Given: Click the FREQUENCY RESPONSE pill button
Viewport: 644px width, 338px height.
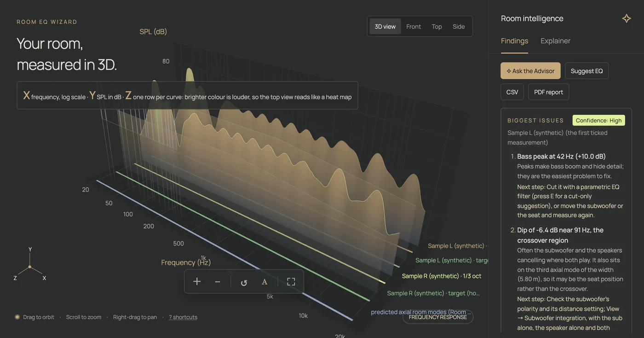Looking at the screenshot, I should pos(438,317).
